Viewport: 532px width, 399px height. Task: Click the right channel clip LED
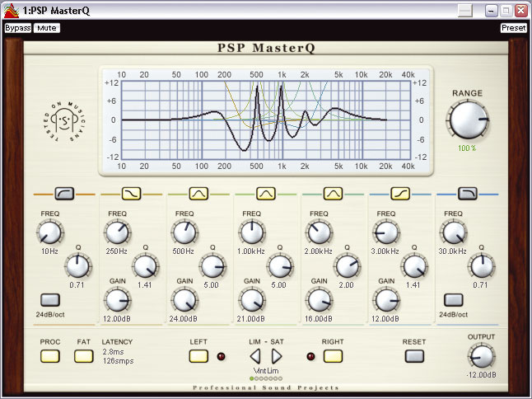click(x=310, y=357)
